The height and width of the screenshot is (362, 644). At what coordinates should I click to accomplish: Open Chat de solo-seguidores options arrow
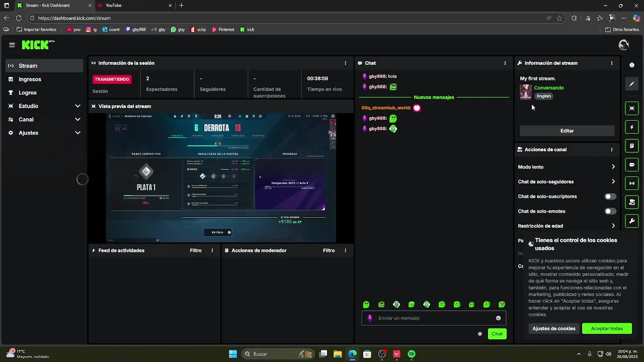click(613, 182)
